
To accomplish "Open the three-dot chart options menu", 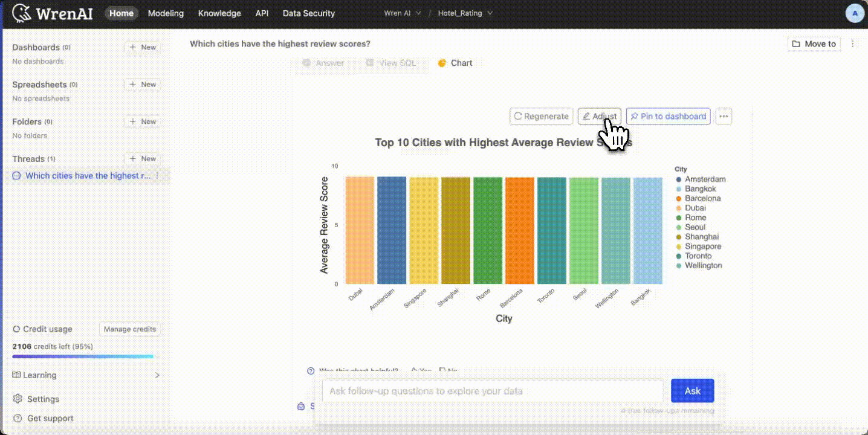I will [x=724, y=116].
